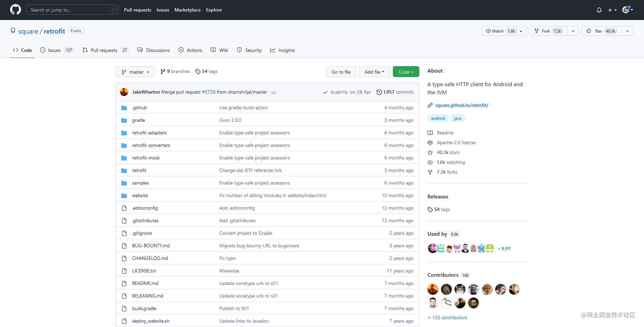Open the + 155 contributors link
This screenshot has width=644, height=327.
[x=447, y=318]
